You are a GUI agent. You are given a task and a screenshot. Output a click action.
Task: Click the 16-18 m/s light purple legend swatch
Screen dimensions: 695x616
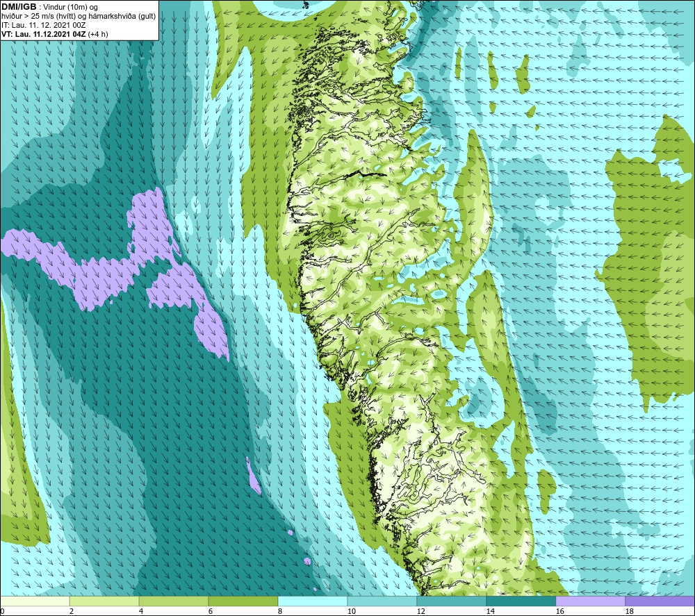[590, 601]
